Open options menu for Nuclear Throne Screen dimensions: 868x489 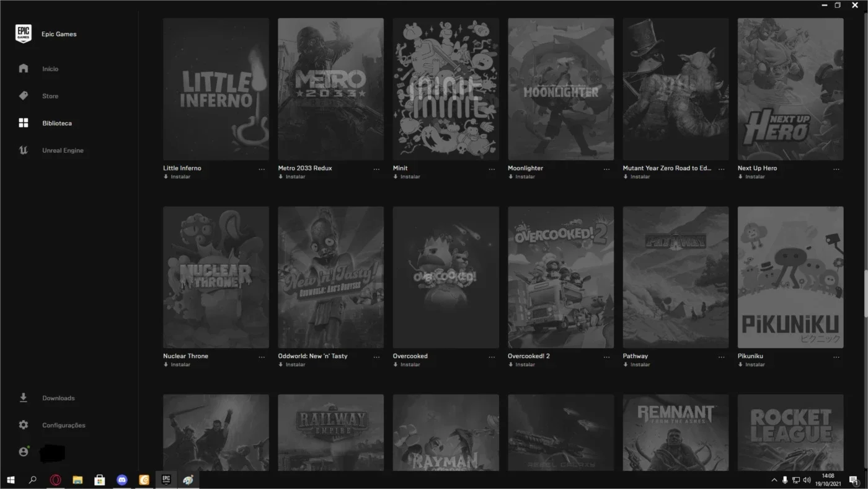(262, 357)
